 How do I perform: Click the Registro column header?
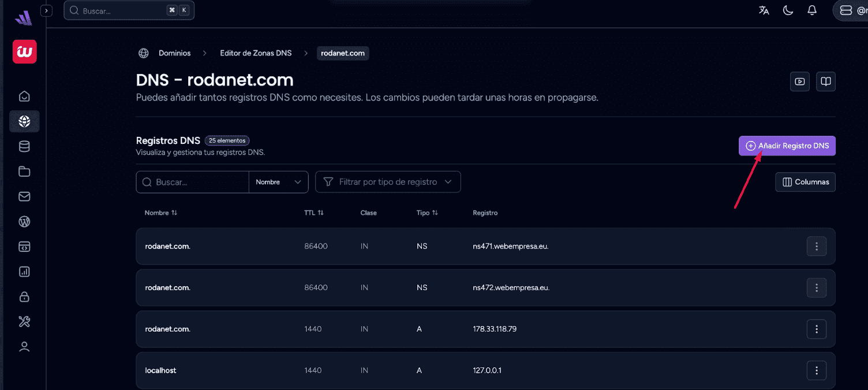click(x=485, y=213)
